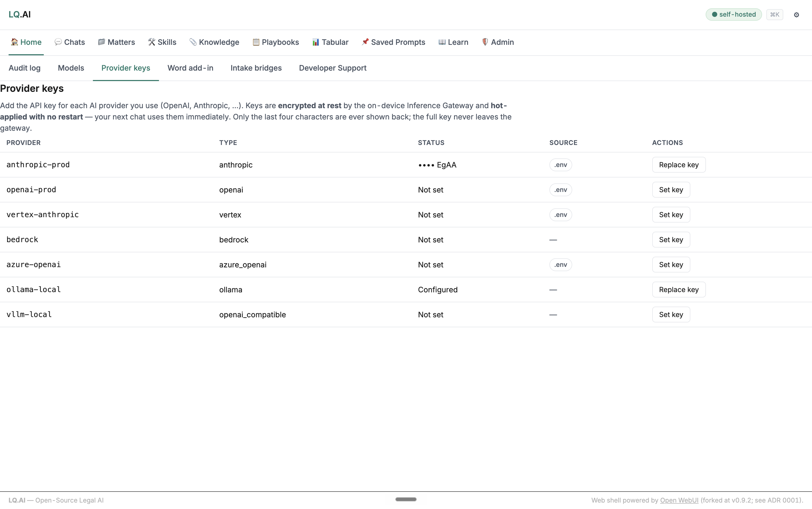Set key for azure-openai
Screen dimensions: 812x509
click(671, 264)
